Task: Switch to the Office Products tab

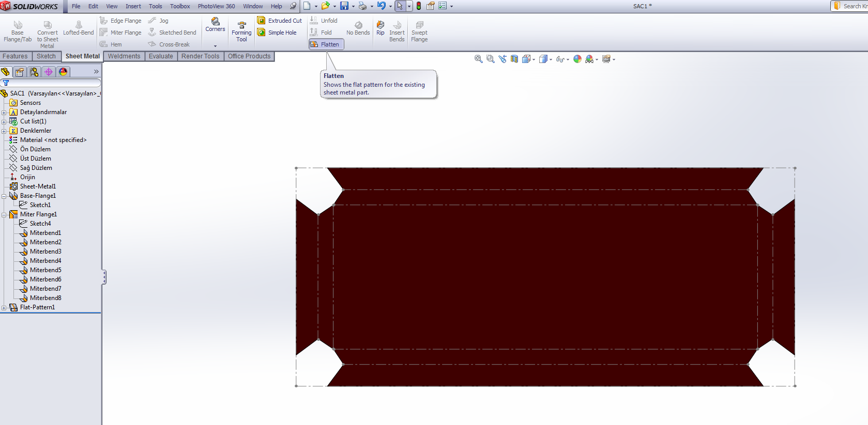Action: coord(249,56)
